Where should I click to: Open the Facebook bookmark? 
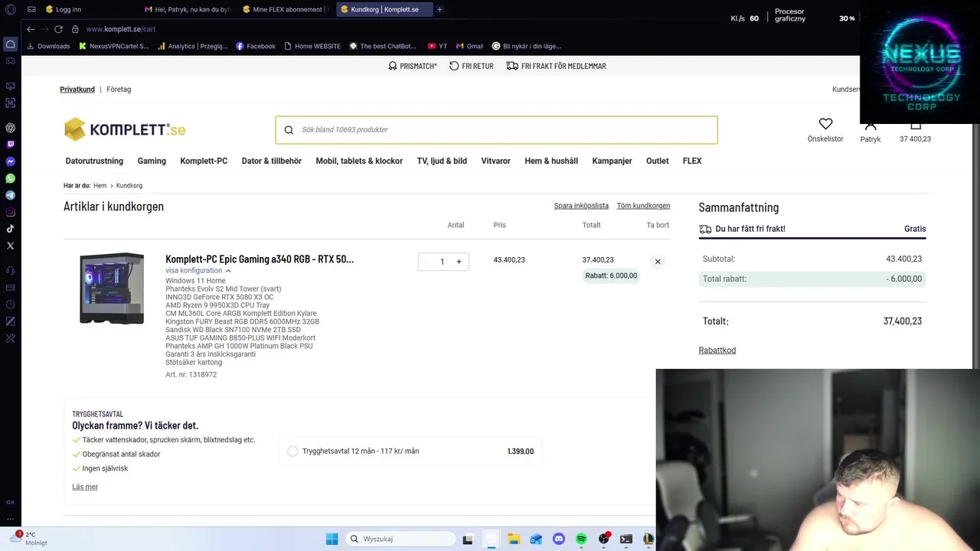tap(255, 46)
